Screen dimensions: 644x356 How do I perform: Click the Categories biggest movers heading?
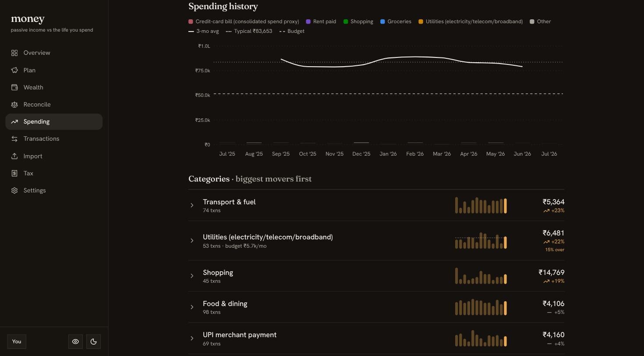tap(250, 179)
